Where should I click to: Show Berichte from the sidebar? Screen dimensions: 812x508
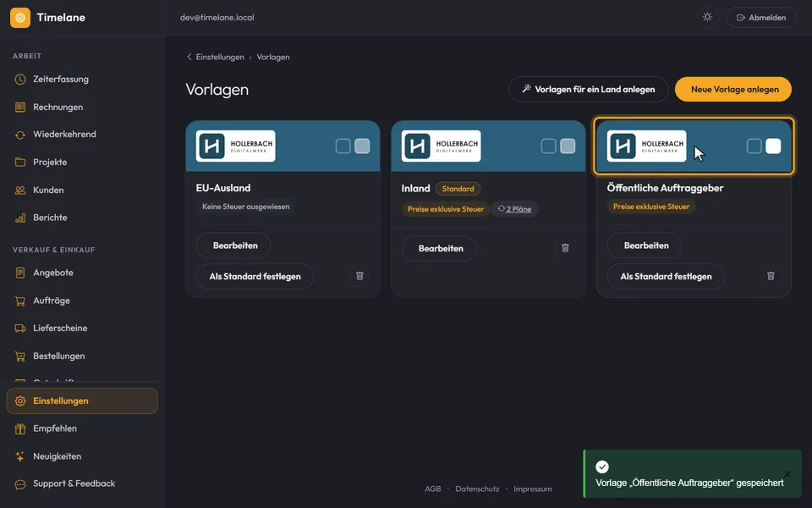click(x=82, y=218)
